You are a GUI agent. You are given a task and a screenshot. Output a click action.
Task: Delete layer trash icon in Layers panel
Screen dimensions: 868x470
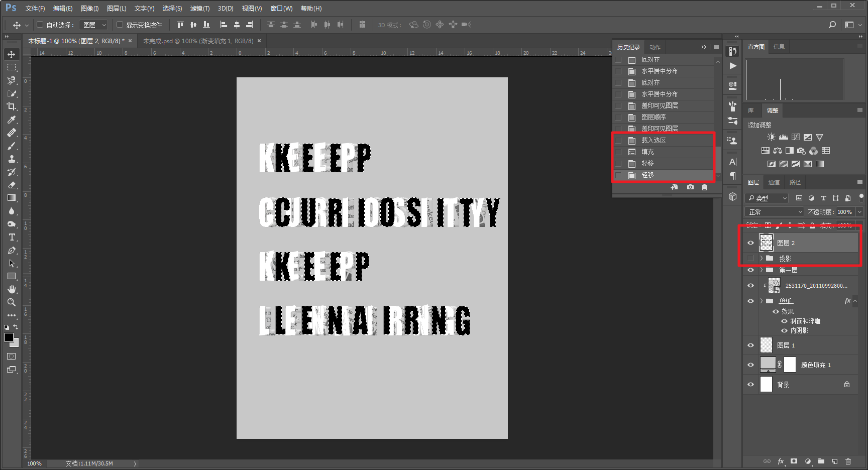[x=848, y=461]
